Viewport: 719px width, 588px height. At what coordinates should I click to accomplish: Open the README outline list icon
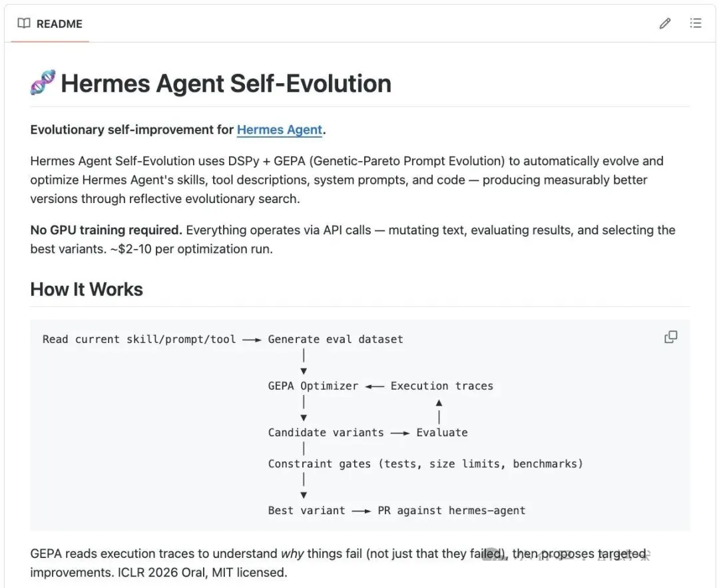click(696, 23)
